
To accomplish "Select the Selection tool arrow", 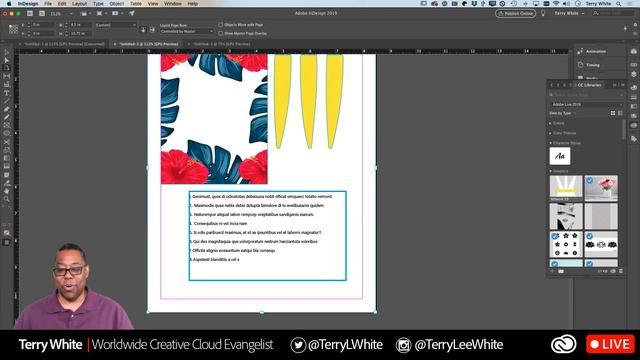I will 7,53.
